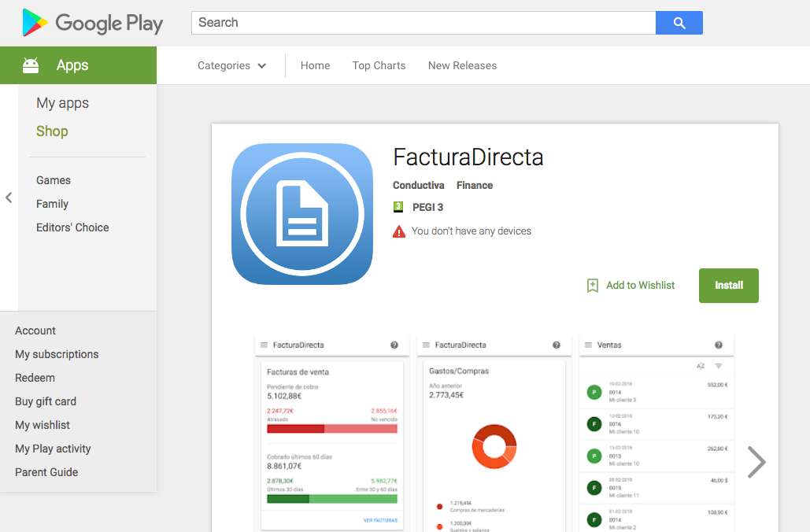Image resolution: width=810 pixels, height=532 pixels.
Task: Click the blue search magnifier button
Action: click(679, 23)
